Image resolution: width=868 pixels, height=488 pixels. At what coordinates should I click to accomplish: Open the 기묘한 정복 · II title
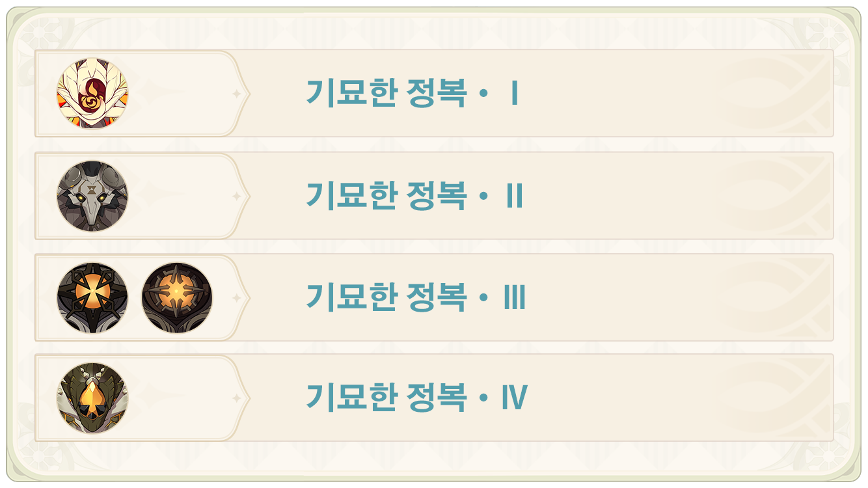414,196
